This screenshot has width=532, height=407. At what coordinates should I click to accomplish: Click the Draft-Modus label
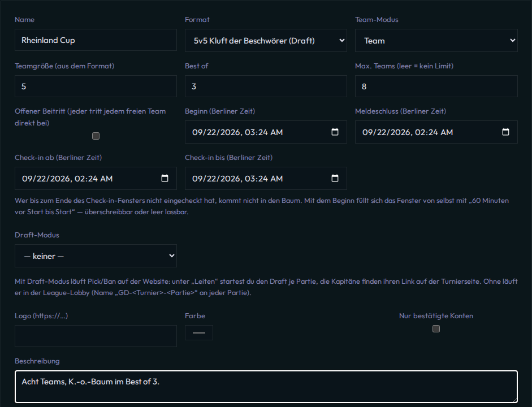point(37,235)
